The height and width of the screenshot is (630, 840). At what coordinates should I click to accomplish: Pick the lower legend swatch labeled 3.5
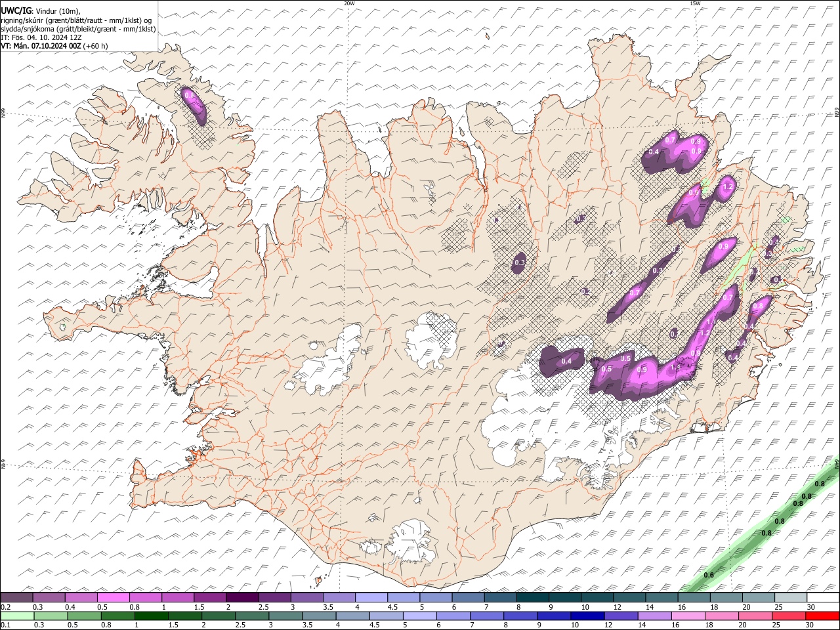coord(319,616)
